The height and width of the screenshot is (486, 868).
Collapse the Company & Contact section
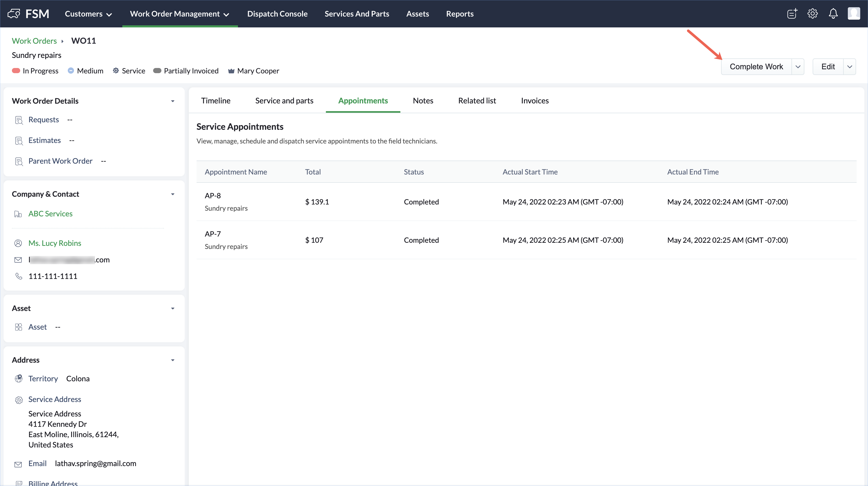click(x=173, y=194)
